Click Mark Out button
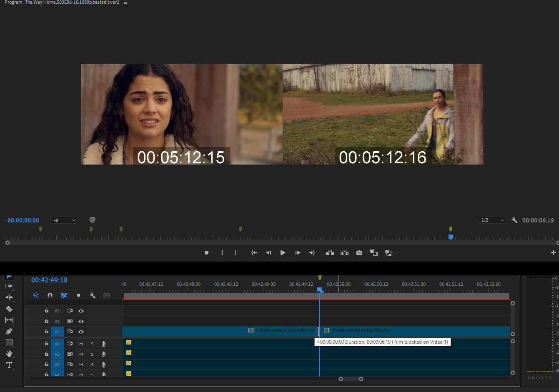This screenshot has height=392, width=559. click(x=235, y=253)
